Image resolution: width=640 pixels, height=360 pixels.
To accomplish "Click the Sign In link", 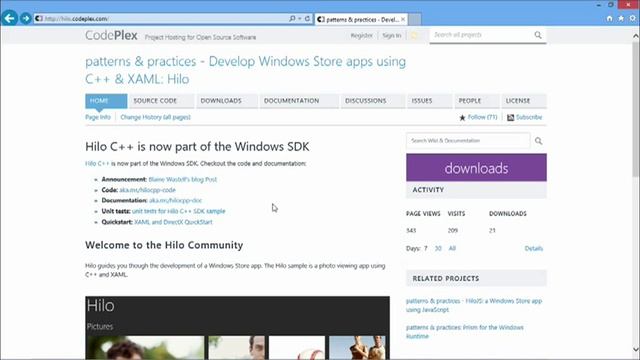I will [391, 36].
